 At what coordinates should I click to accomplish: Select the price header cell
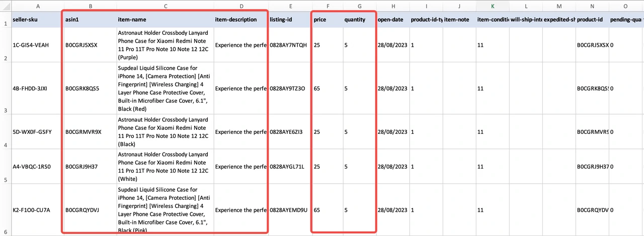click(x=320, y=20)
